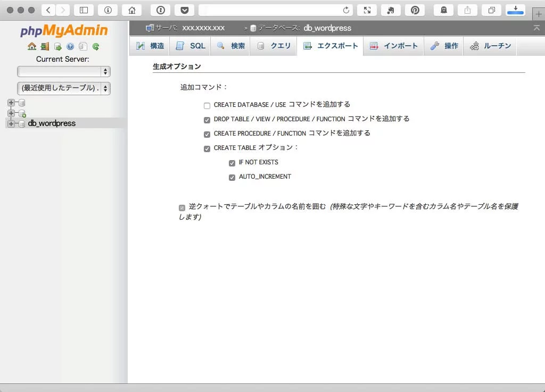Click the phpMyAdmin logo
Viewport: 545px width, 392px height.
(x=64, y=30)
